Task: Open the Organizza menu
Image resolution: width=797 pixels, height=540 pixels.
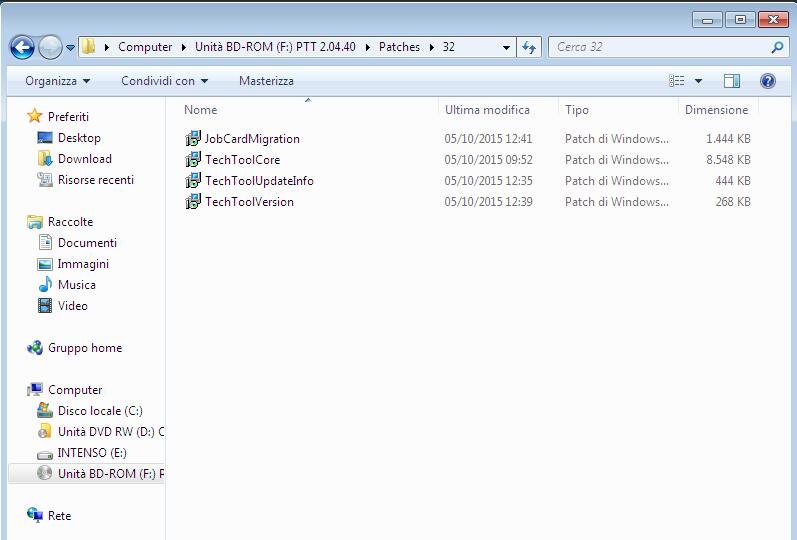Action: pos(57,81)
